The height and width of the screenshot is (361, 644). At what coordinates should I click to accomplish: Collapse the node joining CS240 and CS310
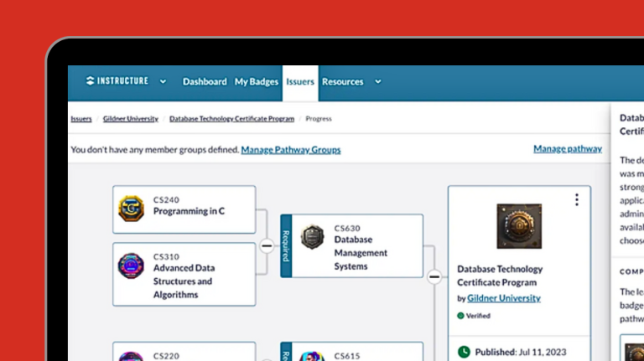coord(267,245)
